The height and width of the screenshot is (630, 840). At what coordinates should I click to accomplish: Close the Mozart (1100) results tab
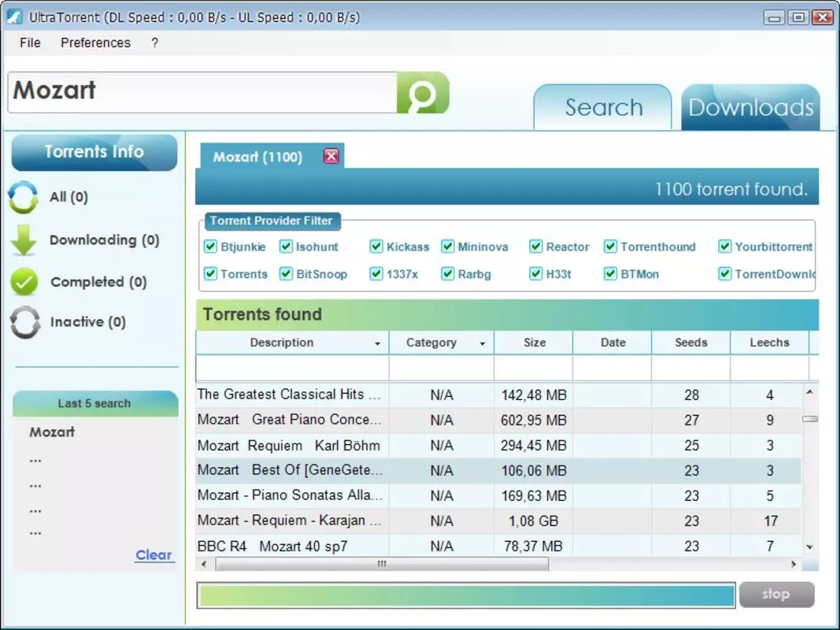[331, 156]
